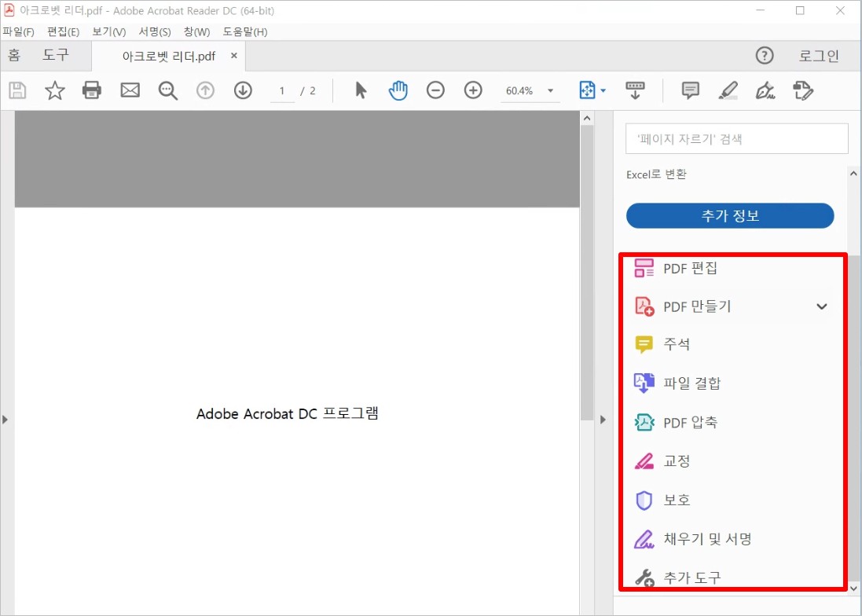The height and width of the screenshot is (616, 862).
Task: Zoom out with minus circle icon
Action: point(435,90)
